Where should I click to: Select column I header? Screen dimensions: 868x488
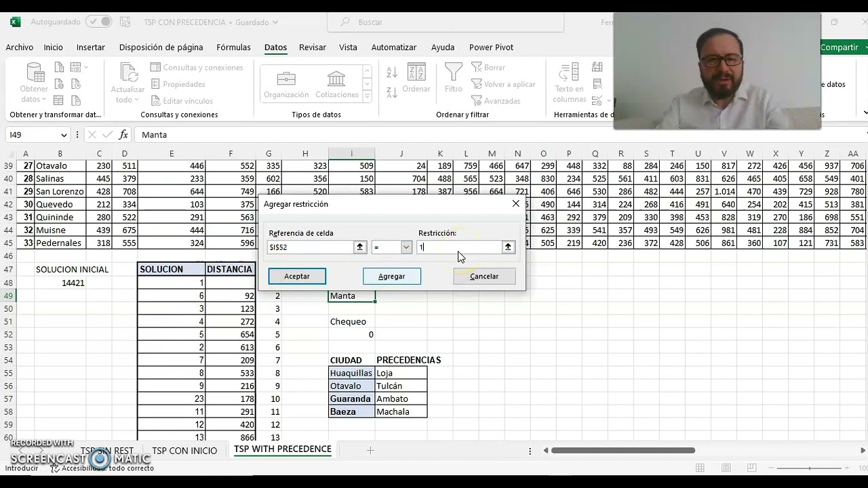click(x=351, y=154)
